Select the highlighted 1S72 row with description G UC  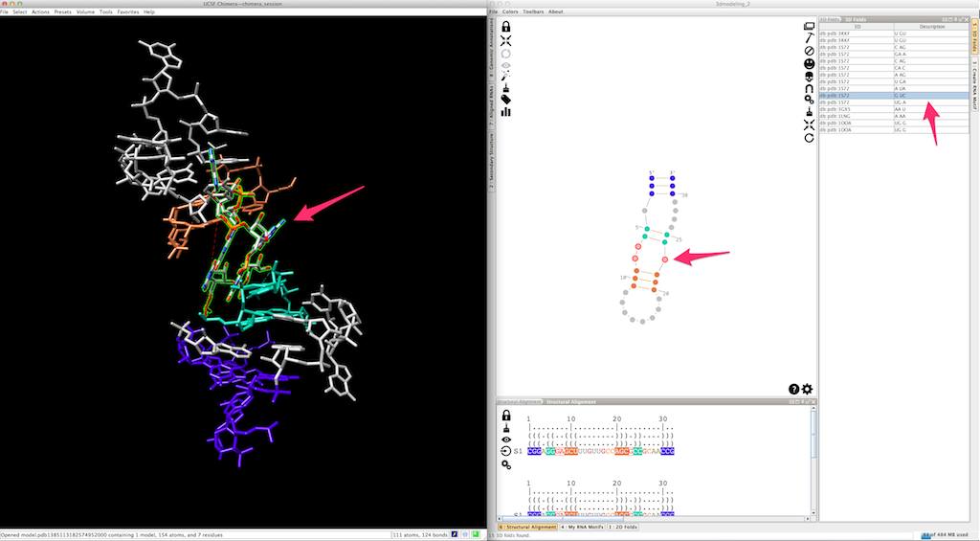click(895, 96)
